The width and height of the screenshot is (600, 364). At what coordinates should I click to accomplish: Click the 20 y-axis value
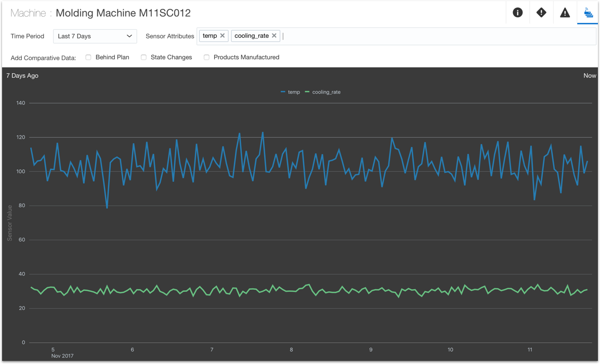click(22, 308)
